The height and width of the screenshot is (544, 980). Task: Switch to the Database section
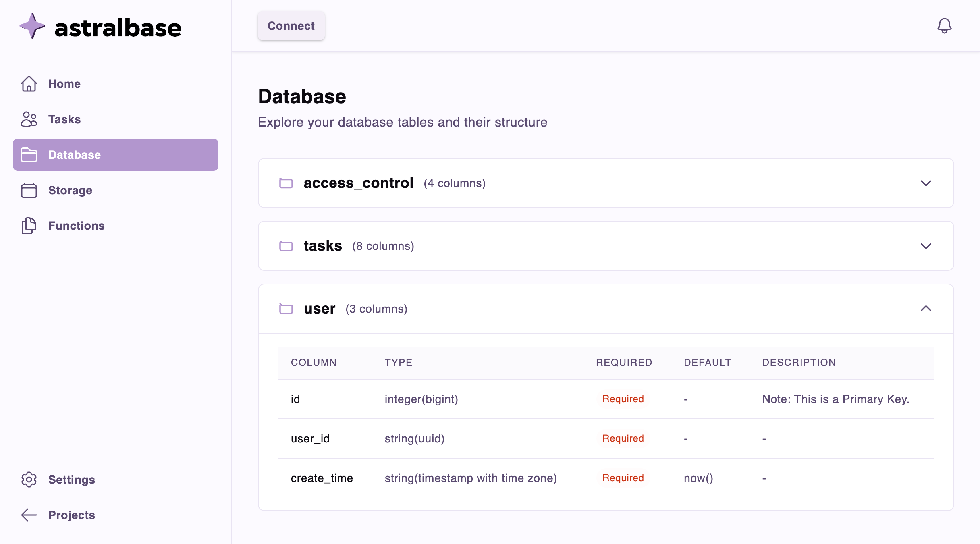[75, 155]
